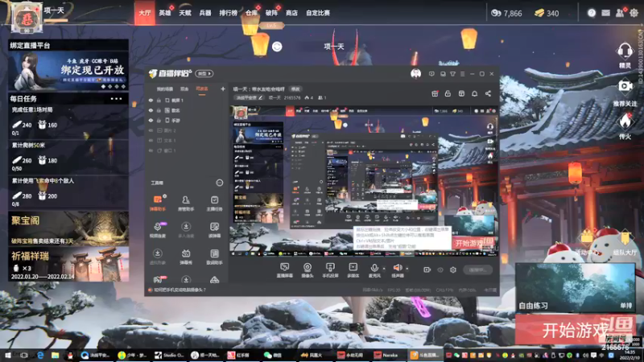644x362 pixels.
Task: Open the game help question-mark icon
Action: [x=592, y=13]
